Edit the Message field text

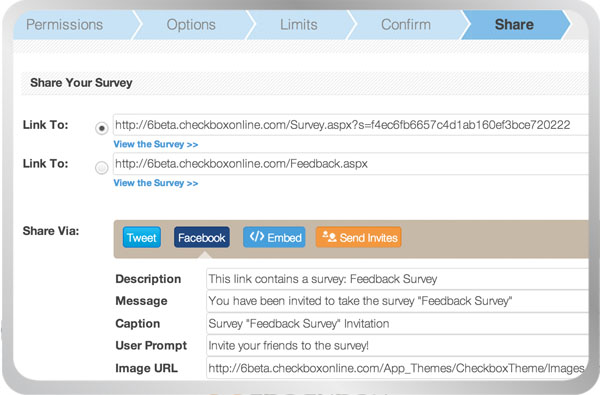coord(397,301)
